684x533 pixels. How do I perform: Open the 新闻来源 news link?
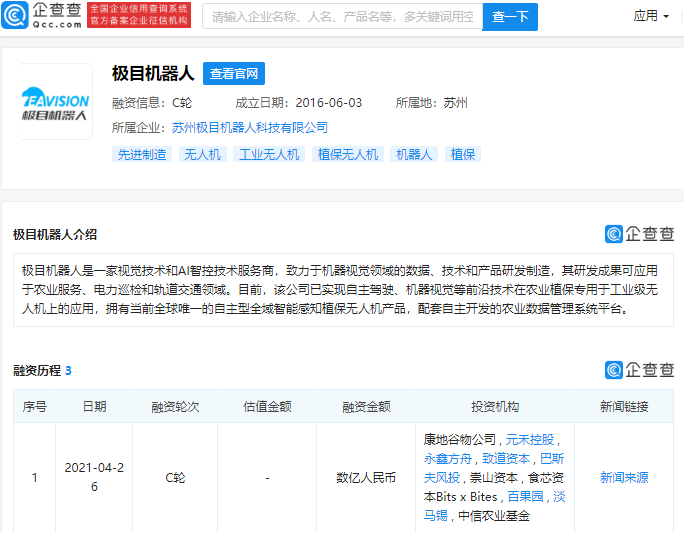[624, 478]
